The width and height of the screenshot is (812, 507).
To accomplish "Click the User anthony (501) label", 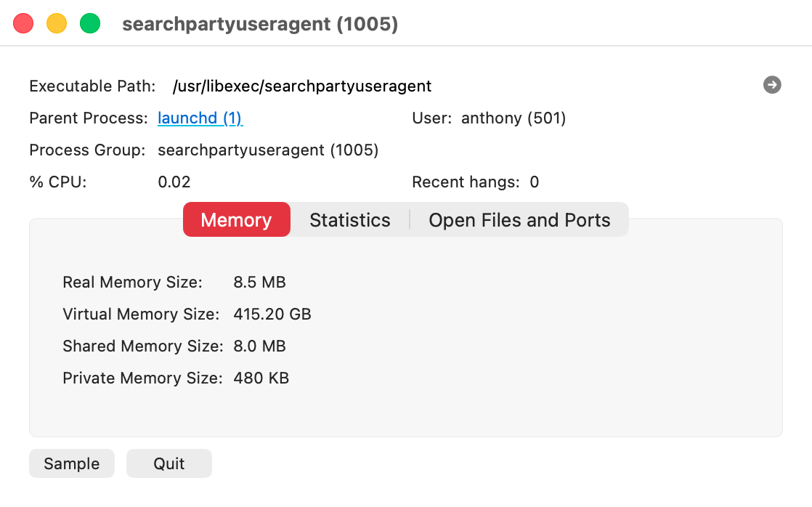I will pos(513,118).
